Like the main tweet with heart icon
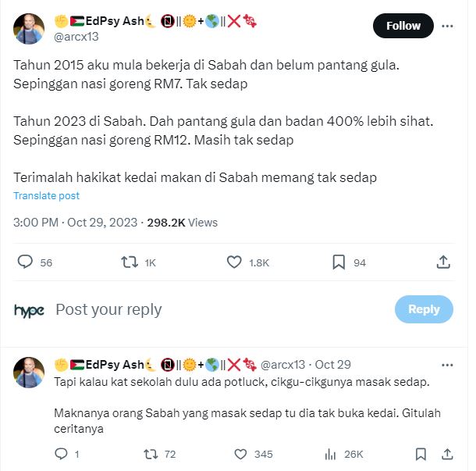The image size is (476, 471). coord(234,262)
